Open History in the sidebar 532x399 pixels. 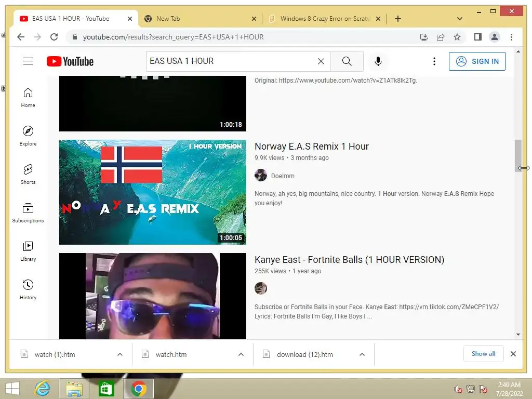(28, 289)
